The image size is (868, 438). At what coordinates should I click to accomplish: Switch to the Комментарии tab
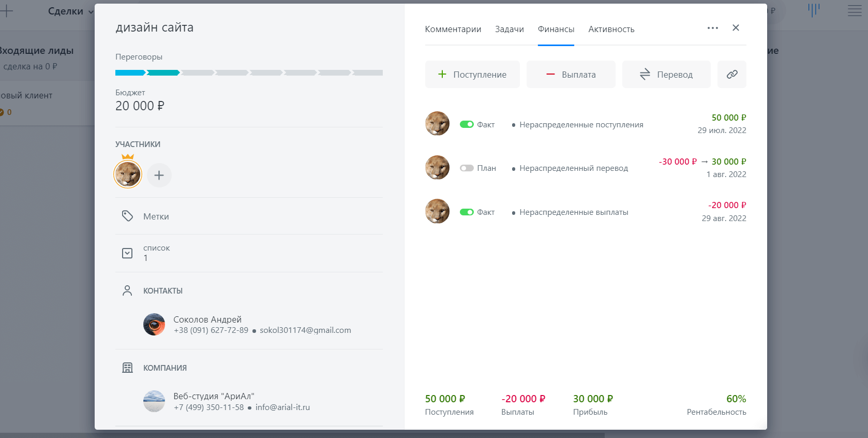click(x=453, y=29)
